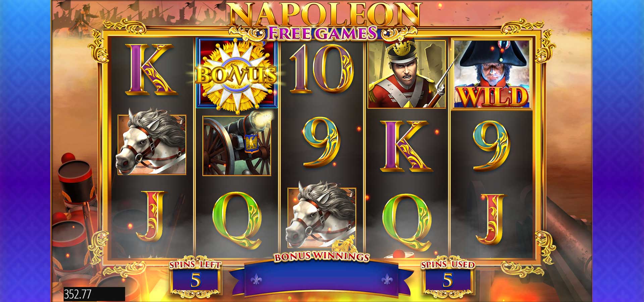Click the red-coat soldier symbol
The image size is (644, 302).
407,74
